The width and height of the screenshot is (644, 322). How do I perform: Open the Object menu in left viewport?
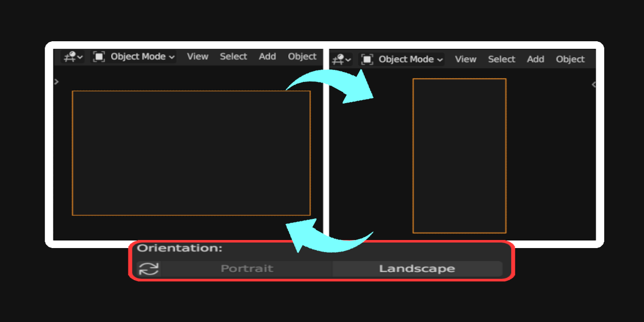click(x=301, y=56)
